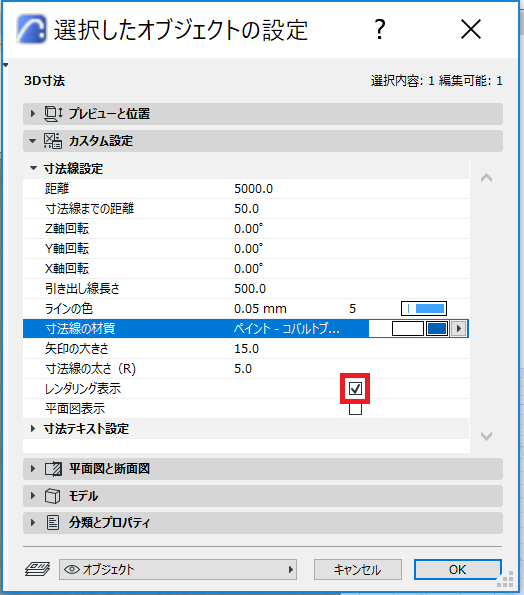Expand the 寸法テキスト設定 group
524x595 pixels.
(33, 429)
